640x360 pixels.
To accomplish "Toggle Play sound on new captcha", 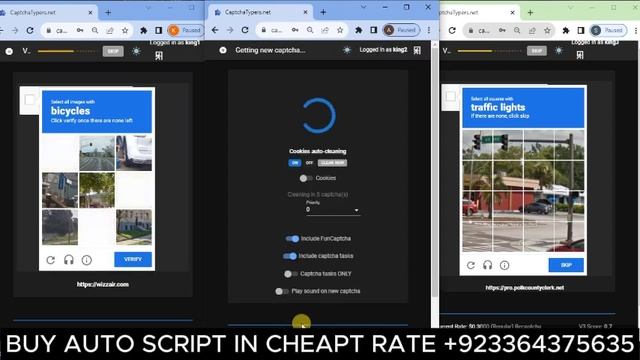I will [x=282, y=291].
